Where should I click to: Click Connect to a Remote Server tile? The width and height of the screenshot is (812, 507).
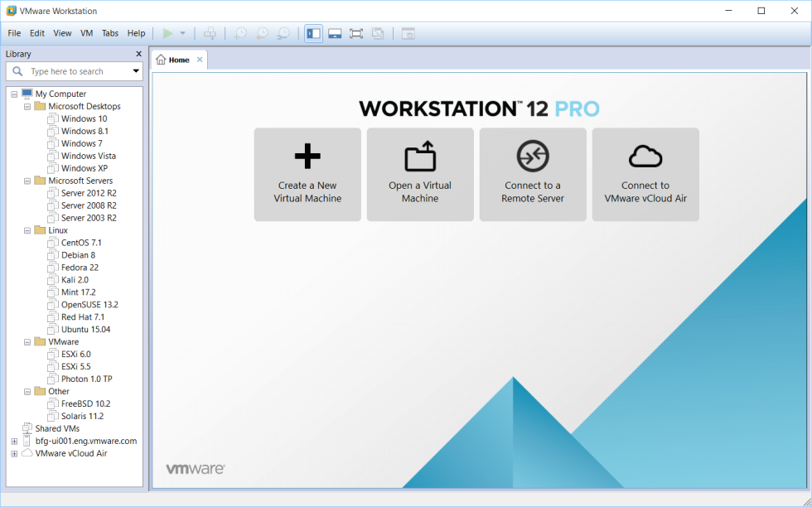pos(533,175)
